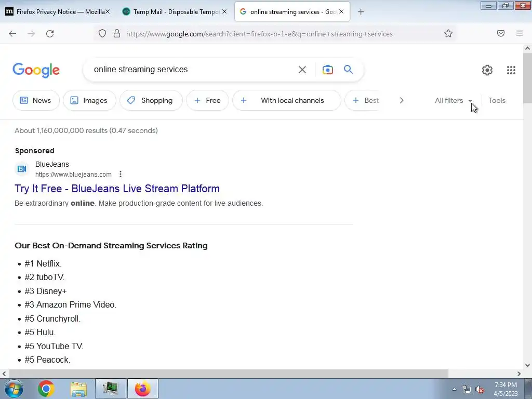Open File Explorer from the taskbar
Screen dimensions: 532x399
pyautogui.click(x=78, y=389)
